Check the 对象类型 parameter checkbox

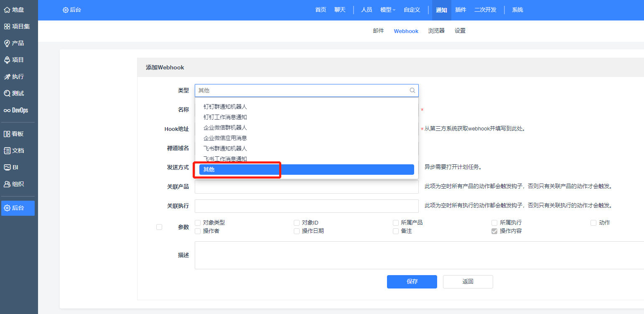pyautogui.click(x=197, y=222)
